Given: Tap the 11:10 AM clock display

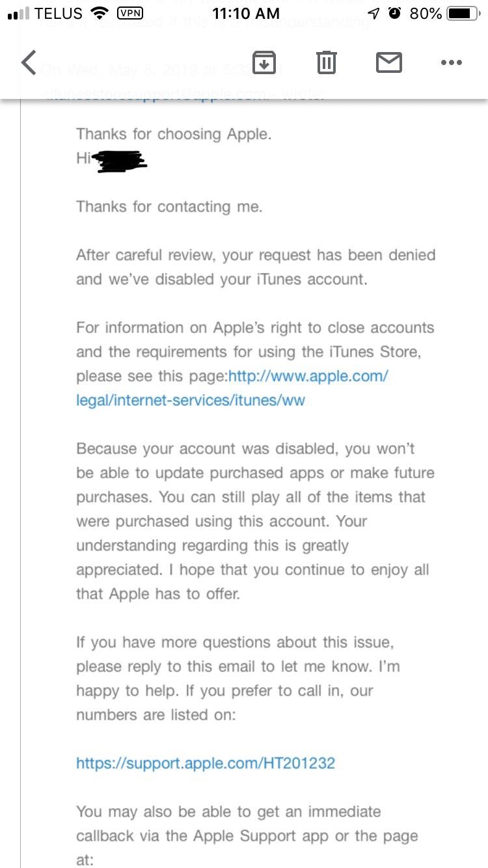Looking at the screenshot, I should tap(244, 13).
